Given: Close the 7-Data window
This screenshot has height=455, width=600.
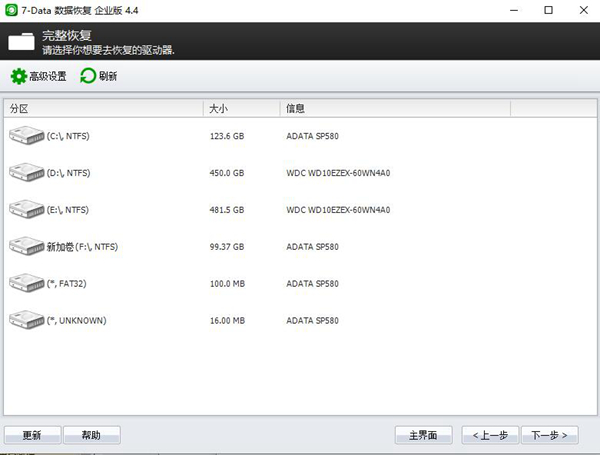Looking at the screenshot, I should pyautogui.click(x=584, y=10).
